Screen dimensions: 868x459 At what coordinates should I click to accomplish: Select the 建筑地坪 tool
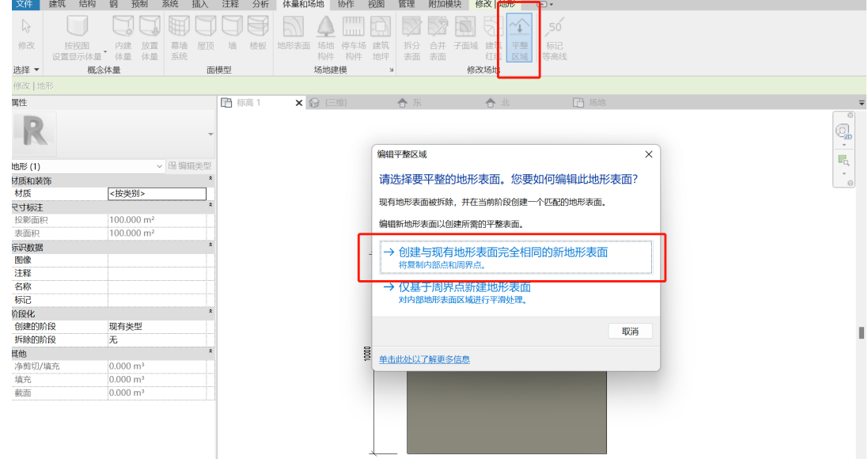point(381,38)
